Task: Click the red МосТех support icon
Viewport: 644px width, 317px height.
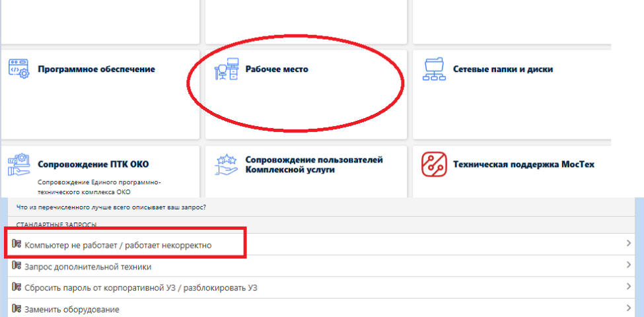Action: tap(434, 164)
